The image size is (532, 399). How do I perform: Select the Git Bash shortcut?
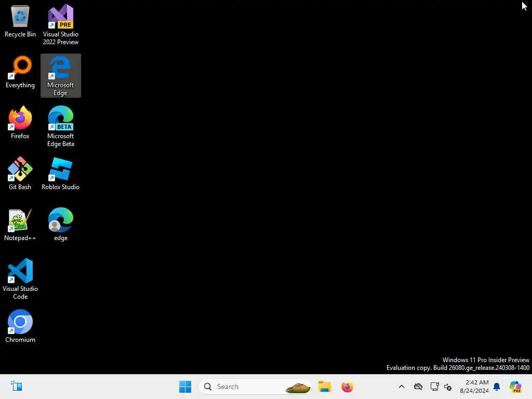point(20,174)
